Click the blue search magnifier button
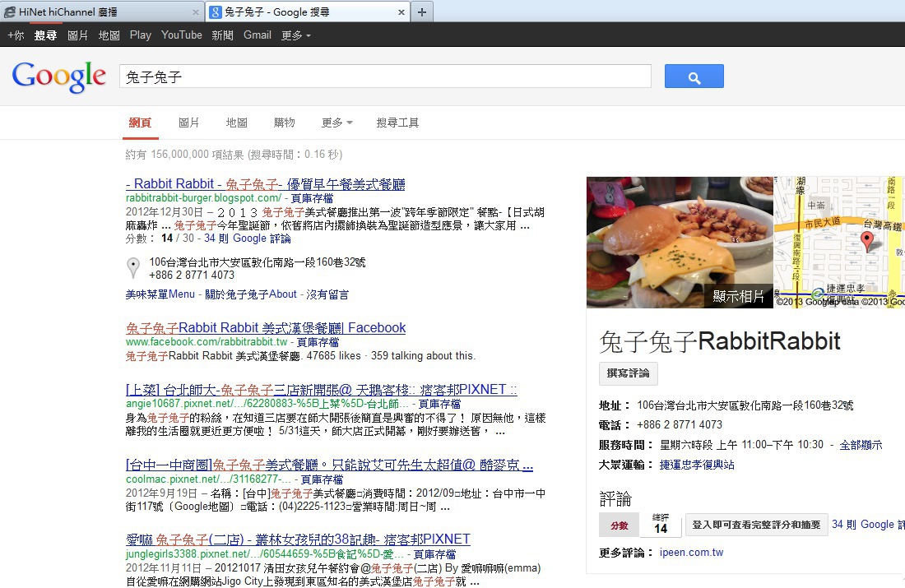905x588 pixels. 694,76
